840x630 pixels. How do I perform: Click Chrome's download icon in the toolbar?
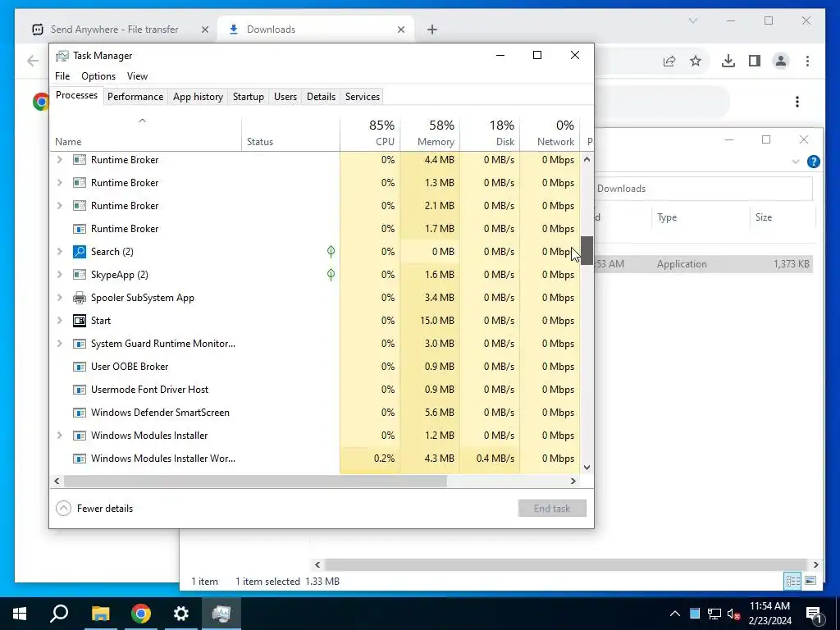click(x=728, y=61)
